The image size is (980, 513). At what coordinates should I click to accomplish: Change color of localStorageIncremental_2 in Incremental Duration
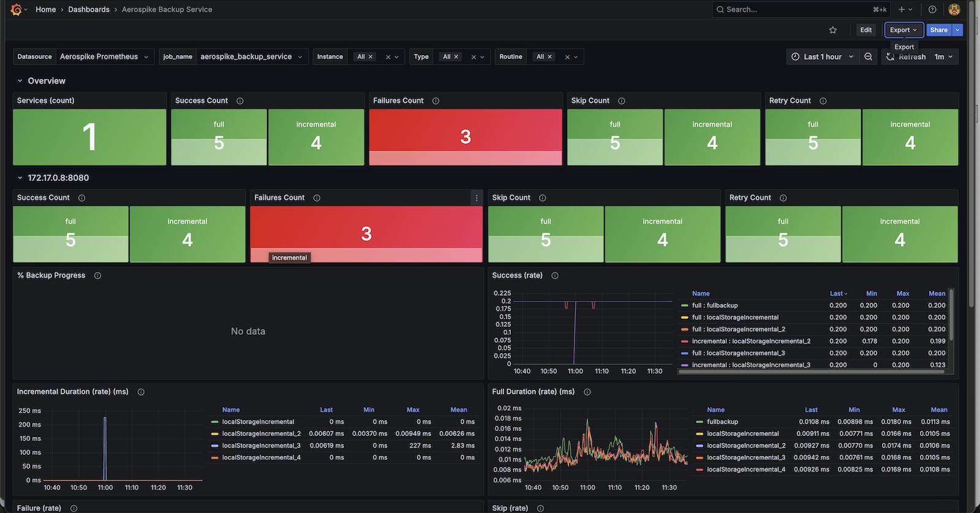[214, 434]
